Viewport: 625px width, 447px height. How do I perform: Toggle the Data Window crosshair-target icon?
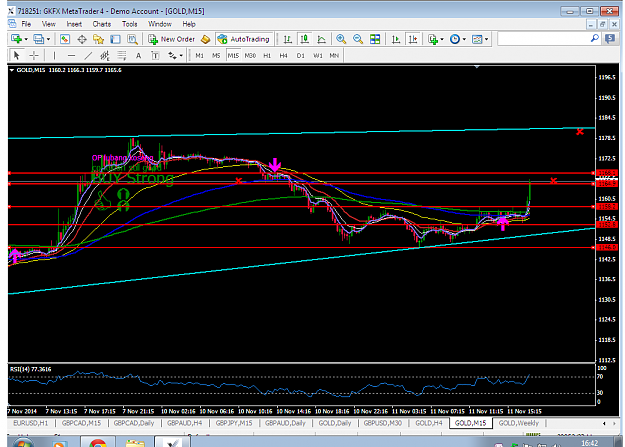tap(82, 39)
